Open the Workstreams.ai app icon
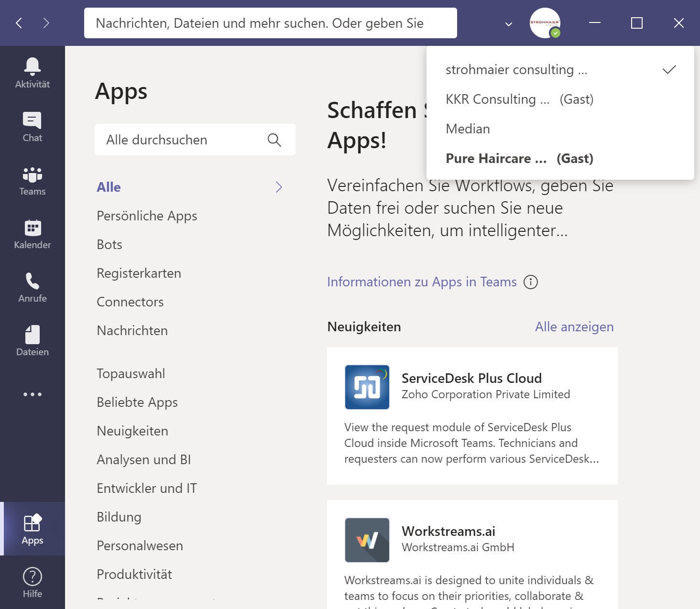This screenshot has height=609, width=700. 367,540
